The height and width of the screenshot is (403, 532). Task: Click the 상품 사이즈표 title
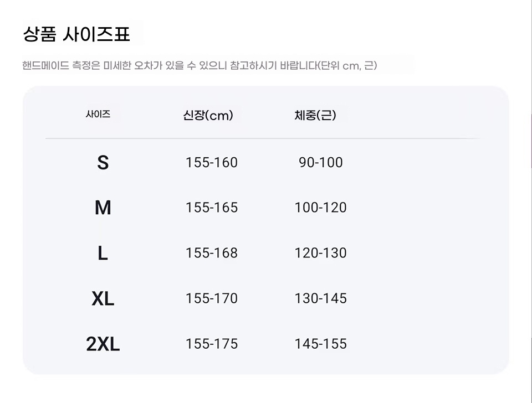coord(76,34)
